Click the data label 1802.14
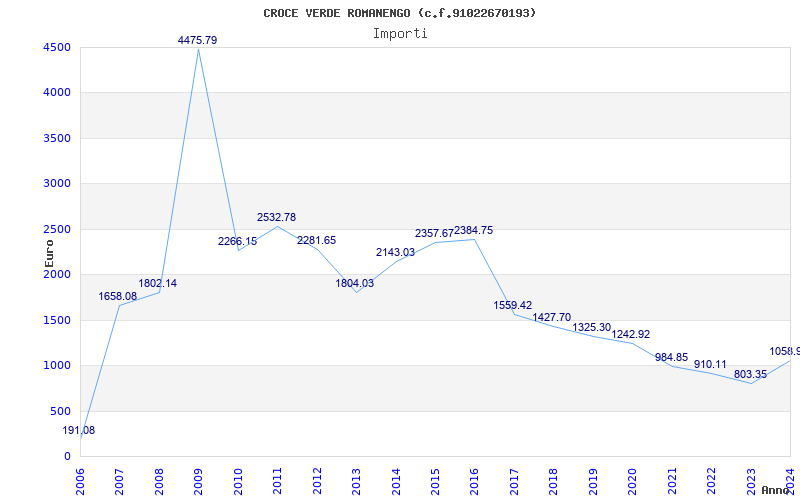 coord(158,283)
